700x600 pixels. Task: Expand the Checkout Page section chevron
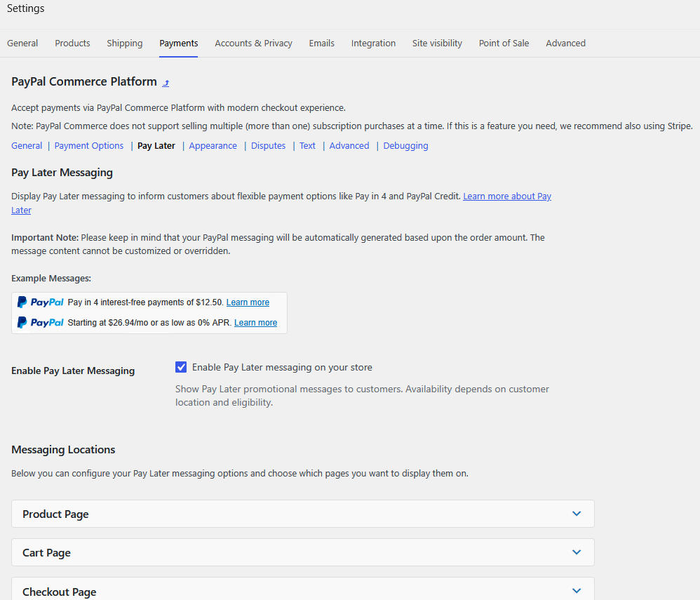point(577,591)
